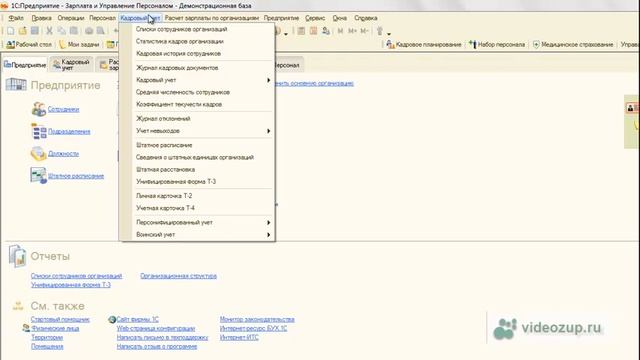Click the Print toolbar icon
Screen dimensions: 640x360
click(89, 31)
